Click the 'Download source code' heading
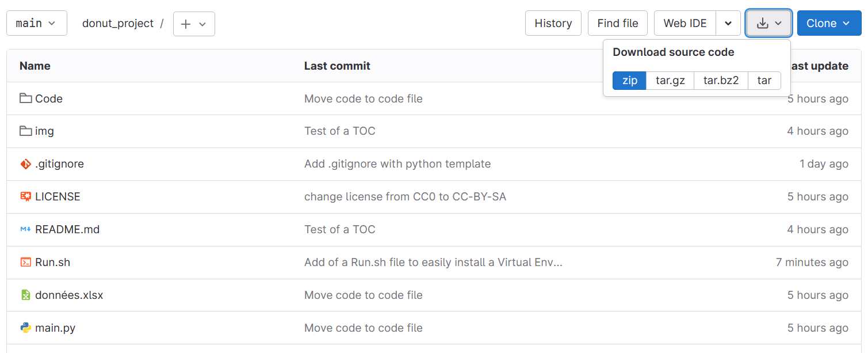 674,52
